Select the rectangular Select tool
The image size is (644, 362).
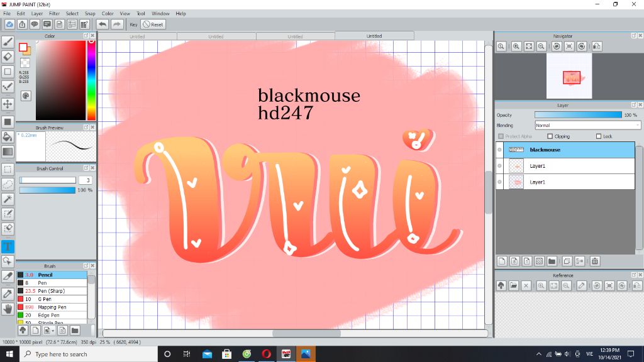[x=8, y=169]
